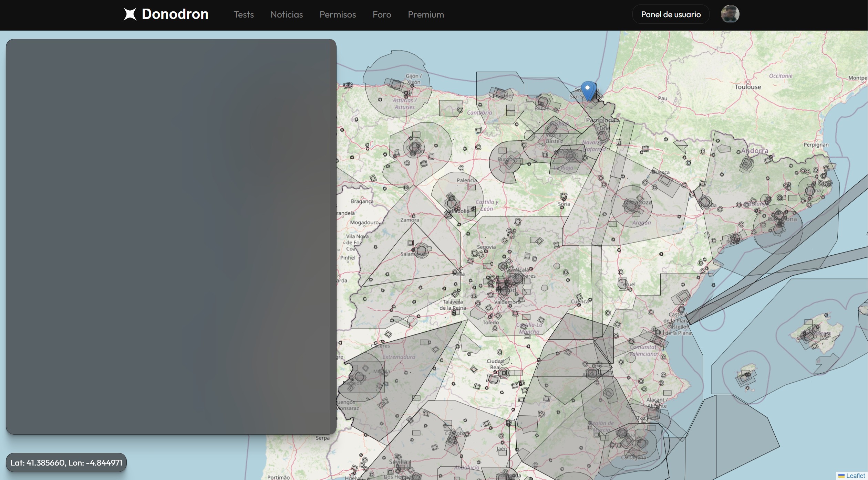
Task: Click the Toulouse city label on map
Action: pos(747,87)
